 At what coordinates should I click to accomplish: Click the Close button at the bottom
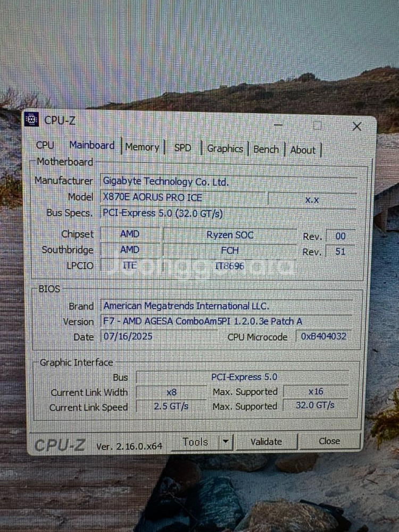tap(329, 441)
